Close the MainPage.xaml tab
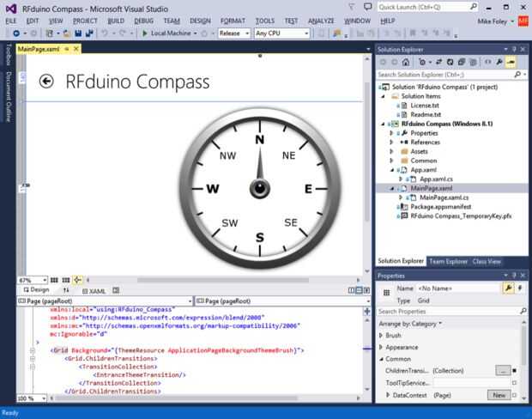This screenshot has height=419, width=532. [x=76, y=49]
